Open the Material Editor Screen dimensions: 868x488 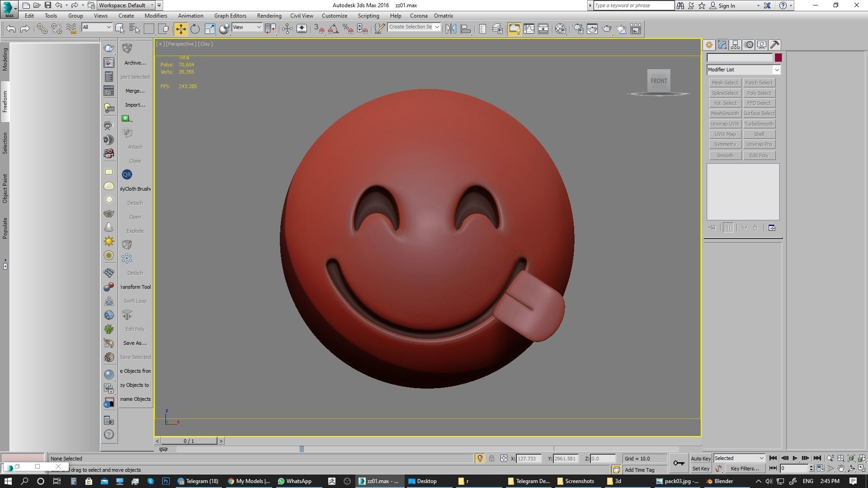(561, 29)
